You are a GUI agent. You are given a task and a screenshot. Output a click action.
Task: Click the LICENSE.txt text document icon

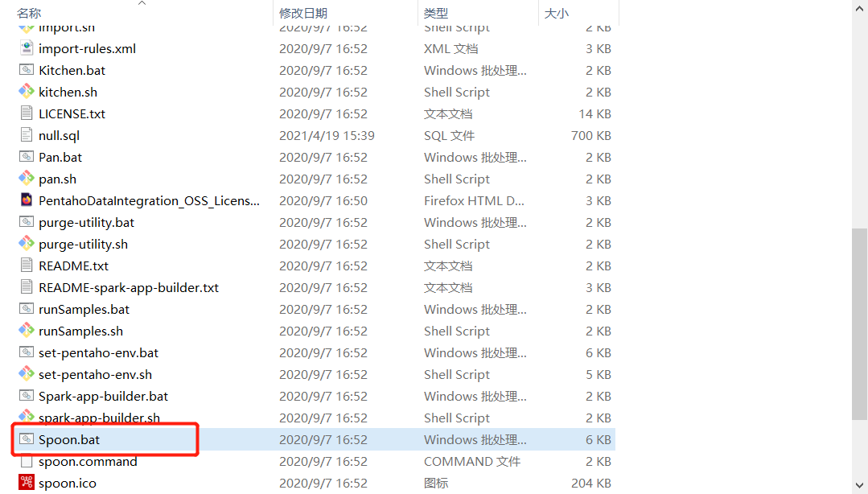pyautogui.click(x=26, y=113)
